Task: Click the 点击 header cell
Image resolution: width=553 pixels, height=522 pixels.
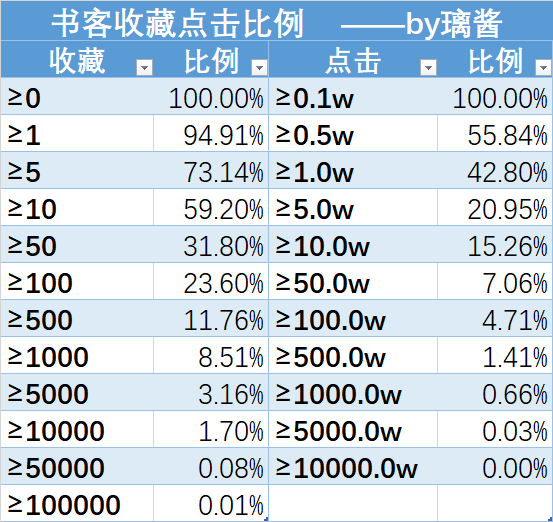Action: [x=353, y=59]
